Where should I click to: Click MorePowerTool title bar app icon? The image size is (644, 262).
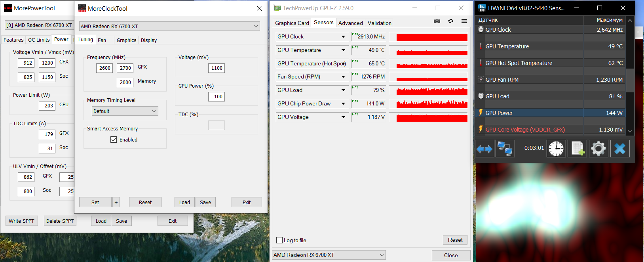[8, 8]
